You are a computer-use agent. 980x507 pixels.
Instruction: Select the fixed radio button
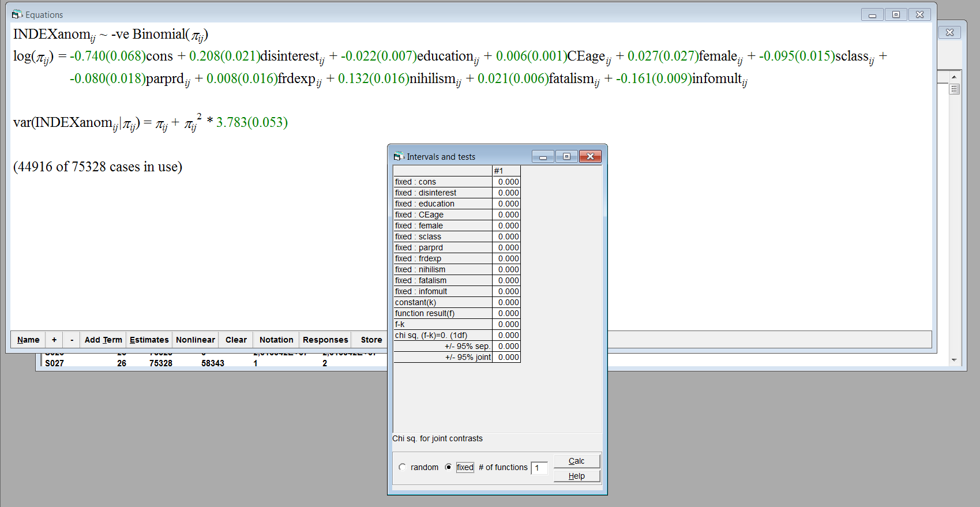[x=448, y=467]
